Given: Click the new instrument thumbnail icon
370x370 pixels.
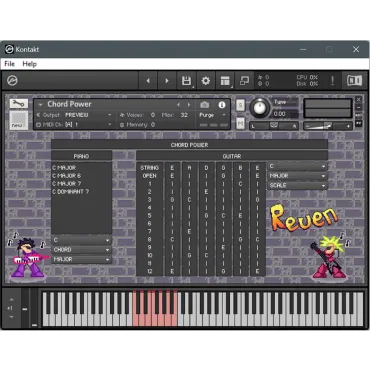Looking at the screenshot, I should click(x=18, y=120).
